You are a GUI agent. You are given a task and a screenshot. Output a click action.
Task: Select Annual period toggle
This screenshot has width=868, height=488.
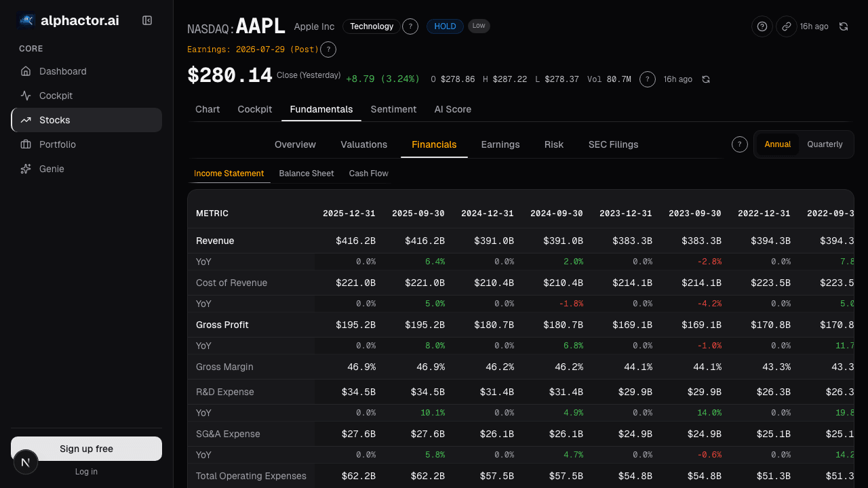(x=778, y=144)
